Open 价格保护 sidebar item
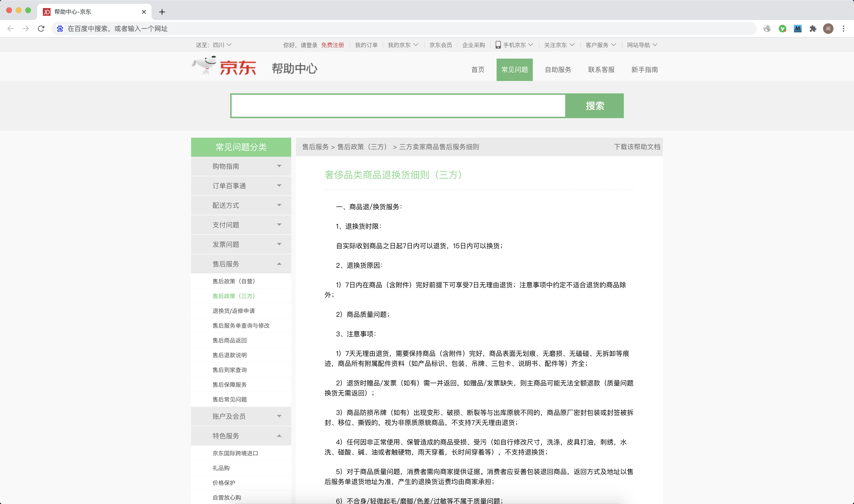854x504 pixels. [x=224, y=483]
